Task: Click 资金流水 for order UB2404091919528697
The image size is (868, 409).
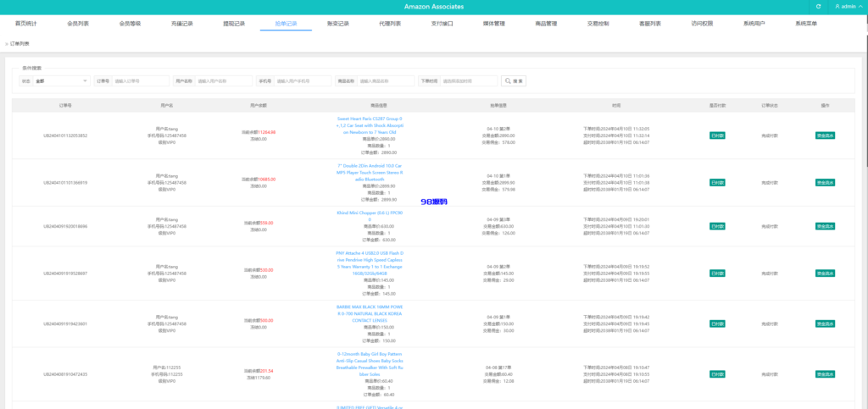Action: [x=825, y=273]
